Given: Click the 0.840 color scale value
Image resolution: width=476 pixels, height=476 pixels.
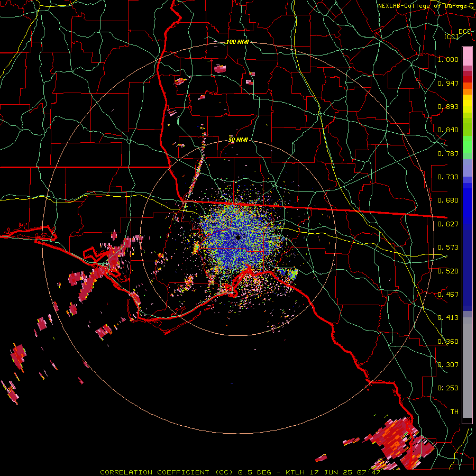Looking at the screenshot, I should [x=448, y=130].
